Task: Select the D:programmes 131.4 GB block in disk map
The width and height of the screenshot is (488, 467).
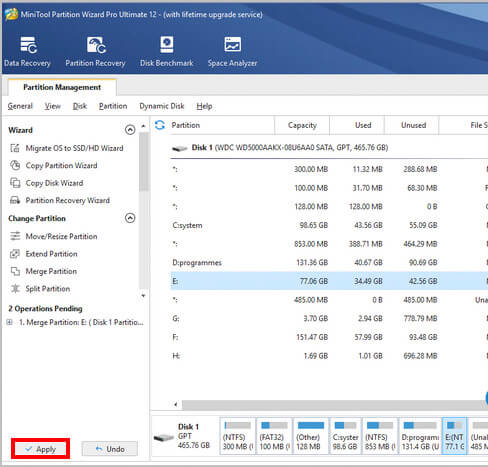Action: coord(420,436)
